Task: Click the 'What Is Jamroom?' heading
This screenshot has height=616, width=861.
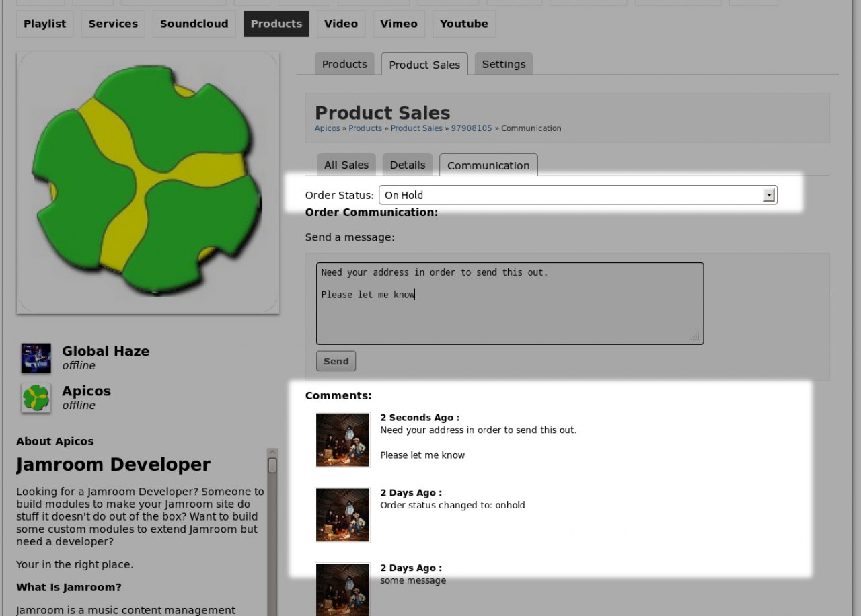Action: pyautogui.click(x=69, y=587)
